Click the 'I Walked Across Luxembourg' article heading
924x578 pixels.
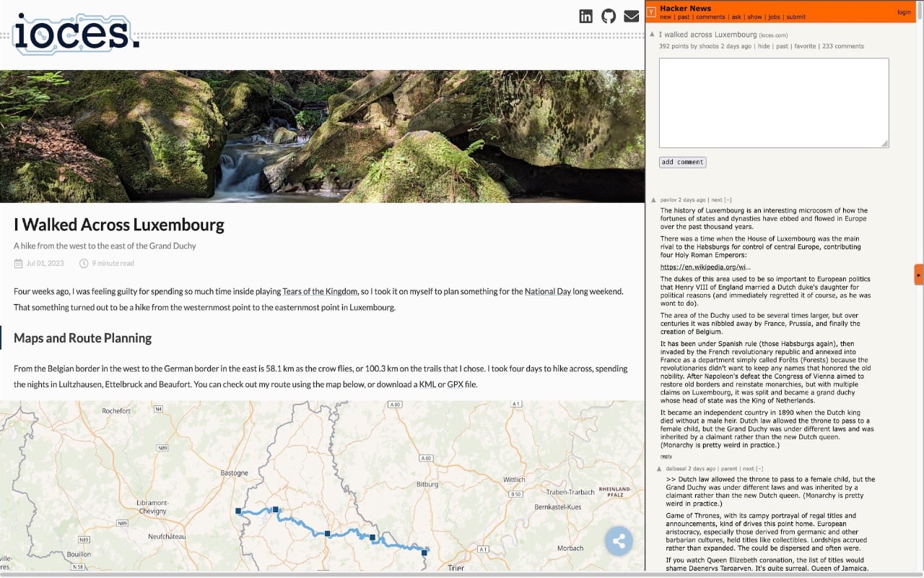pos(119,225)
